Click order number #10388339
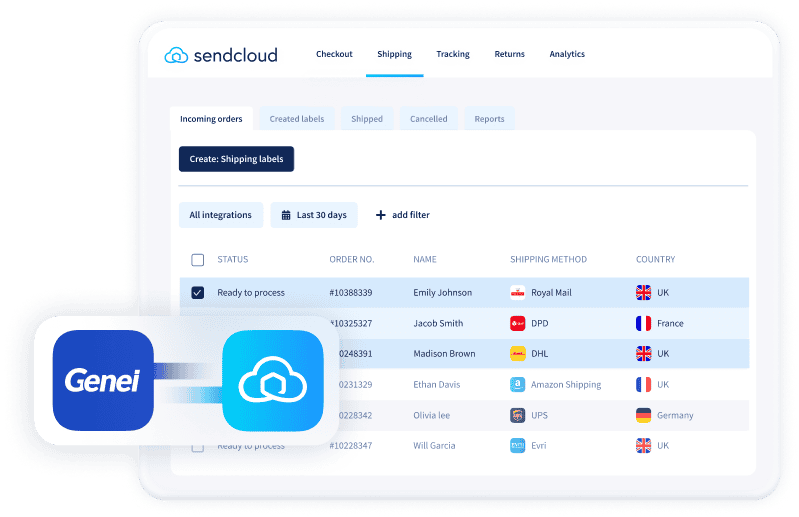Viewport: 799px width, 517px height. [x=351, y=293]
